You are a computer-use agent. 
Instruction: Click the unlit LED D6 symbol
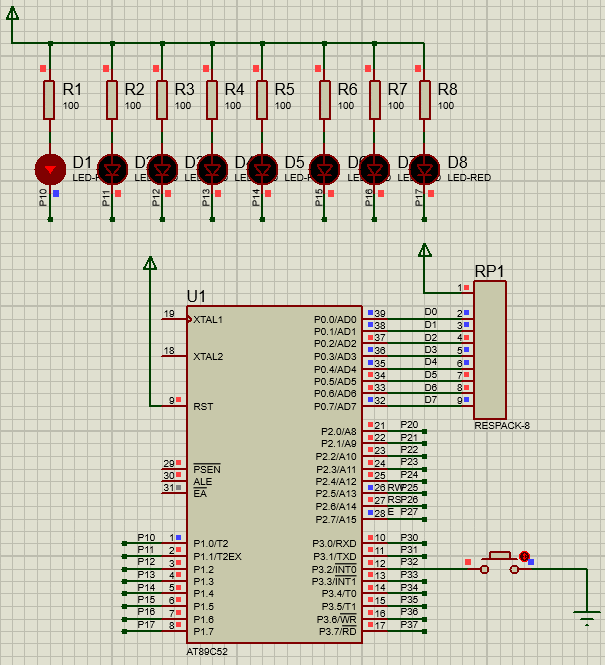[325, 170]
